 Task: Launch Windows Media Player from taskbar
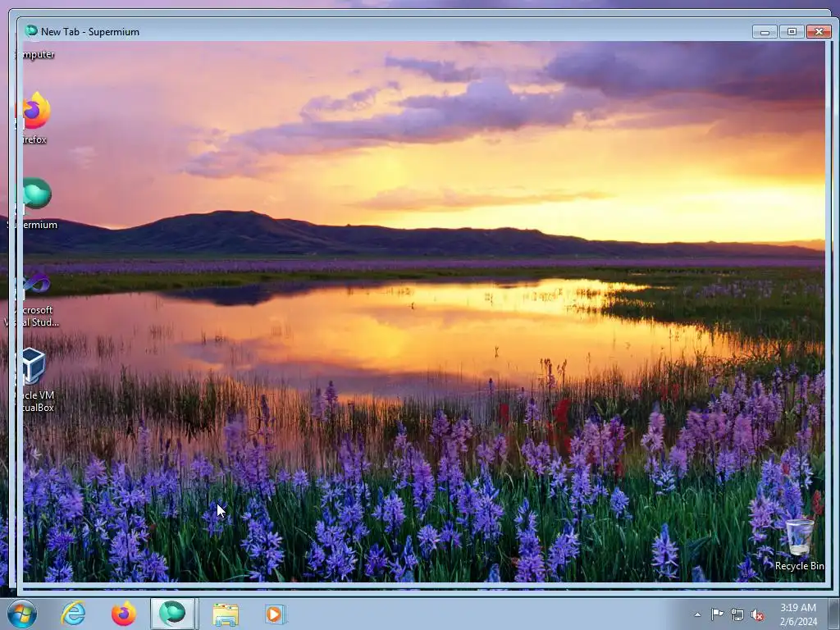(x=276, y=614)
